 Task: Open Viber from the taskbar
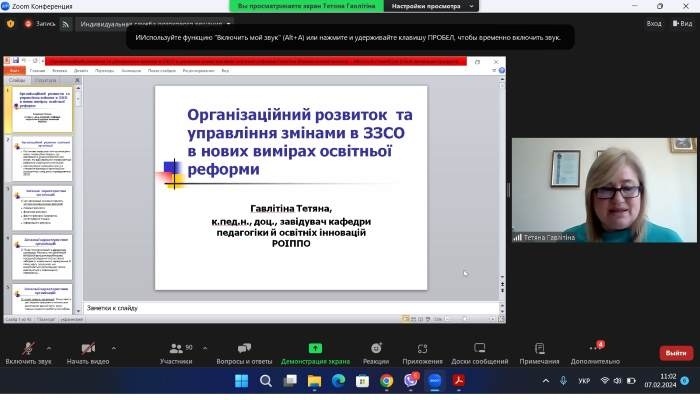click(411, 381)
